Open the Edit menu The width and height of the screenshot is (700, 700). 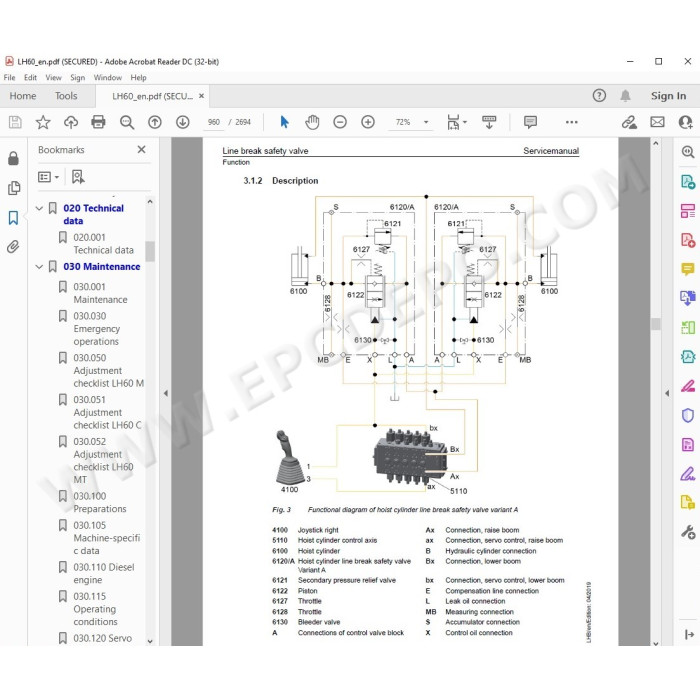(30, 78)
